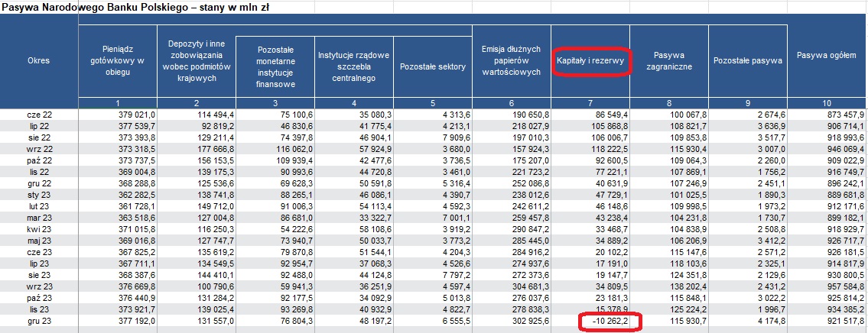Select total value '921 517,8' in gru 23
Image resolution: width=868 pixels, height=333 pixels.
pyautogui.click(x=847, y=320)
